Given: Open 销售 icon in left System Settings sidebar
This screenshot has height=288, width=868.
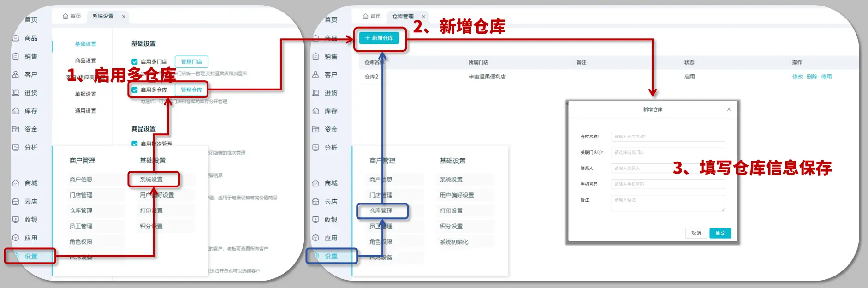Looking at the screenshot, I should click(16, 56).
